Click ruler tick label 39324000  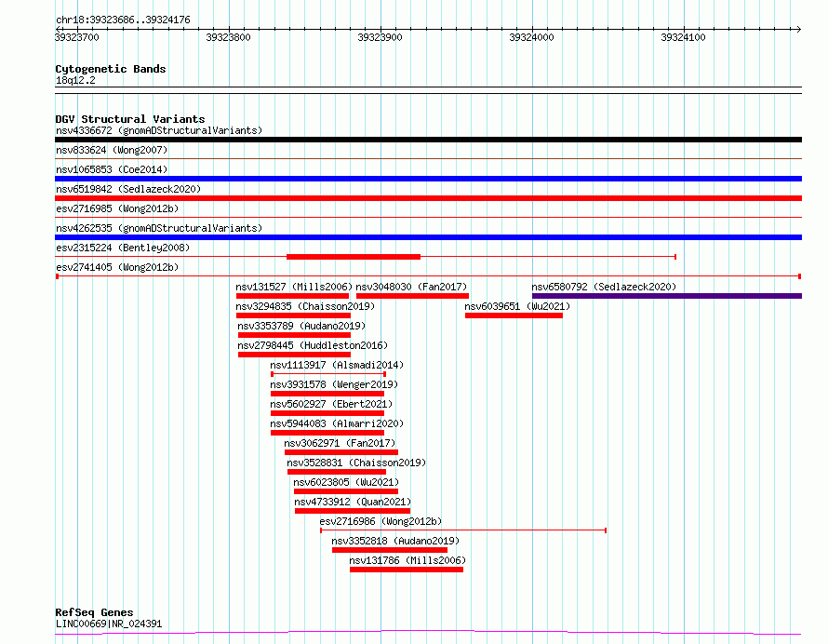pyautogui.click(x=532, y=37)
